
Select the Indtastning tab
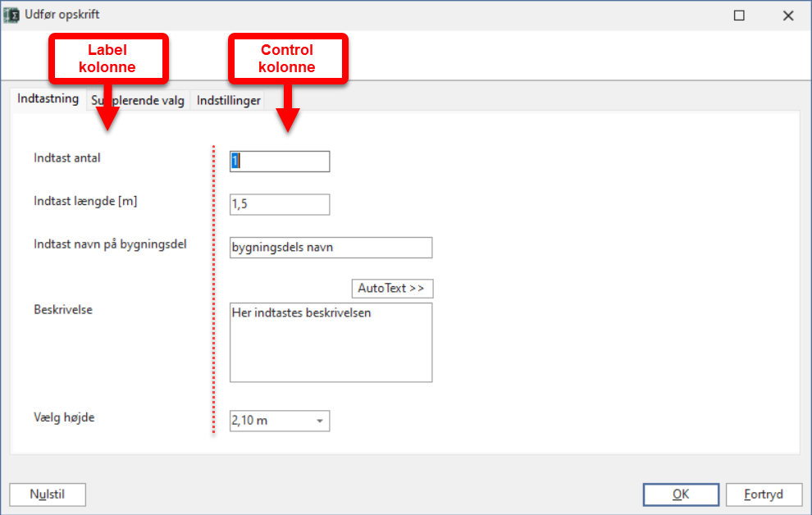[48, 99]
